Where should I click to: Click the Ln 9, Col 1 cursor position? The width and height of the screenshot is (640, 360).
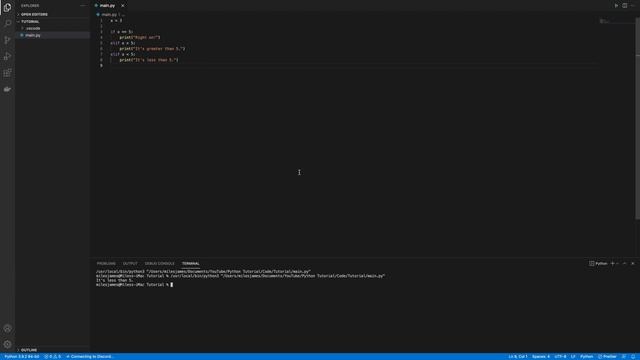pyautogui.click(x=518, y=357)
